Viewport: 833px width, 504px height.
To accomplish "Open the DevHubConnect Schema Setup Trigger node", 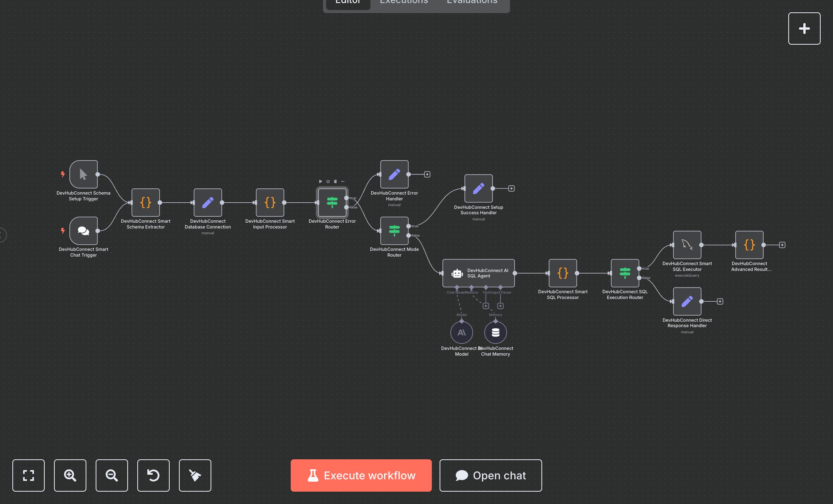I will point(83,174).
